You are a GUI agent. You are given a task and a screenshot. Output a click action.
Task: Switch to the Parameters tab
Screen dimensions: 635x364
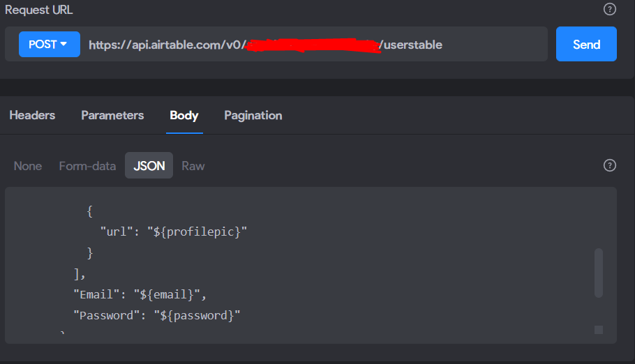coord(112,115)
